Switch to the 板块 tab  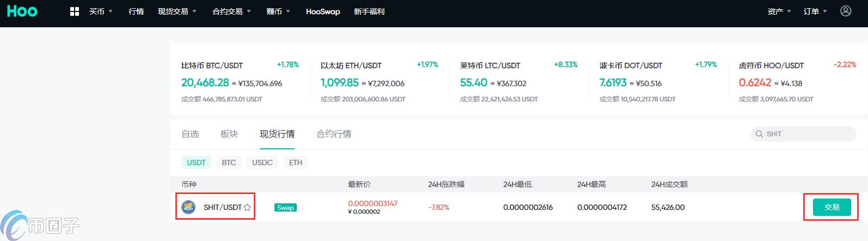tap(229, 134)
